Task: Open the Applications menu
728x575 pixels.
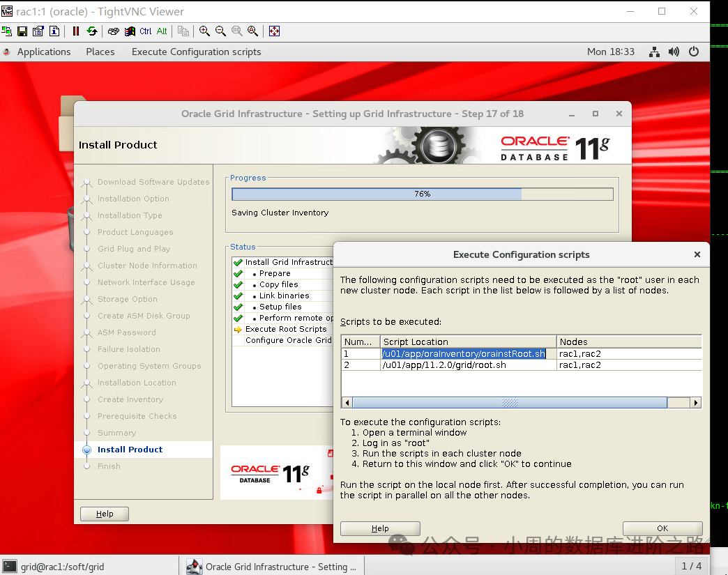Action: coord(44,52)
